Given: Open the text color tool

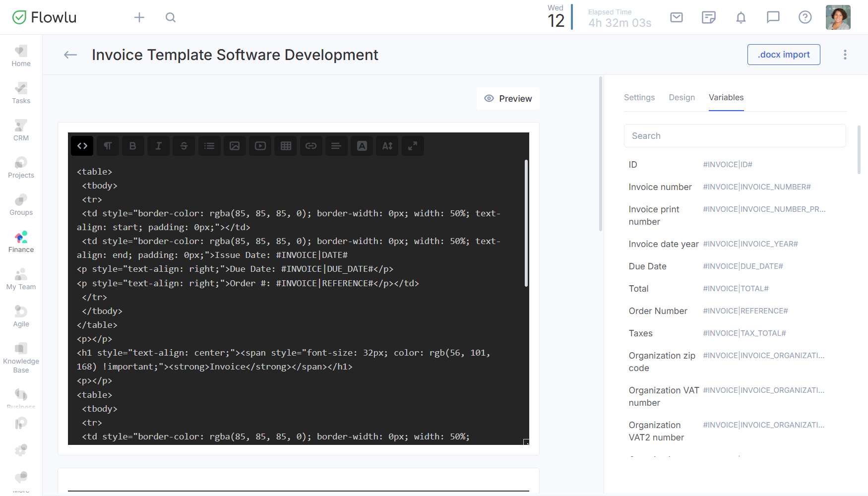Looking at the screenshot, I should (362, 146).
